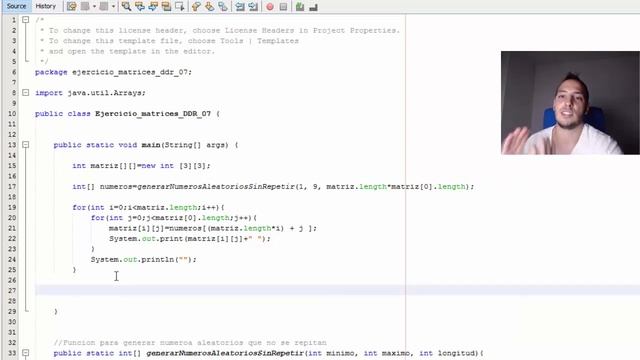Click the Last Edit toolbar icon
The image size is (640, 360).
[72, 7]
